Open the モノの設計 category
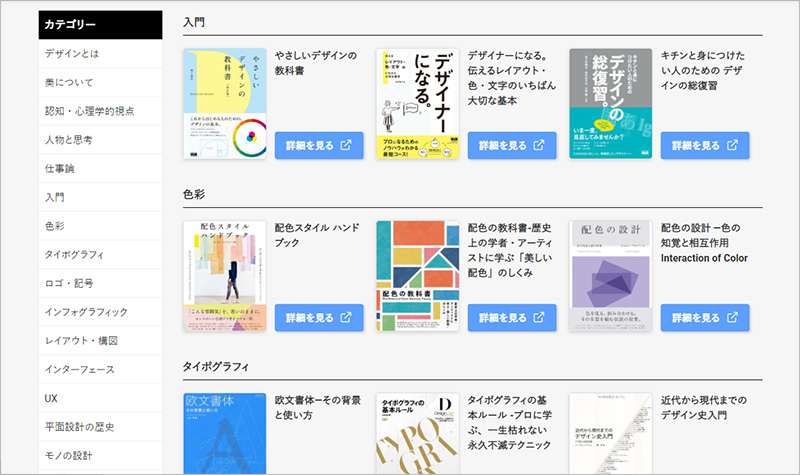This screenshot has height=475, width=800. [x=101, y=456]
